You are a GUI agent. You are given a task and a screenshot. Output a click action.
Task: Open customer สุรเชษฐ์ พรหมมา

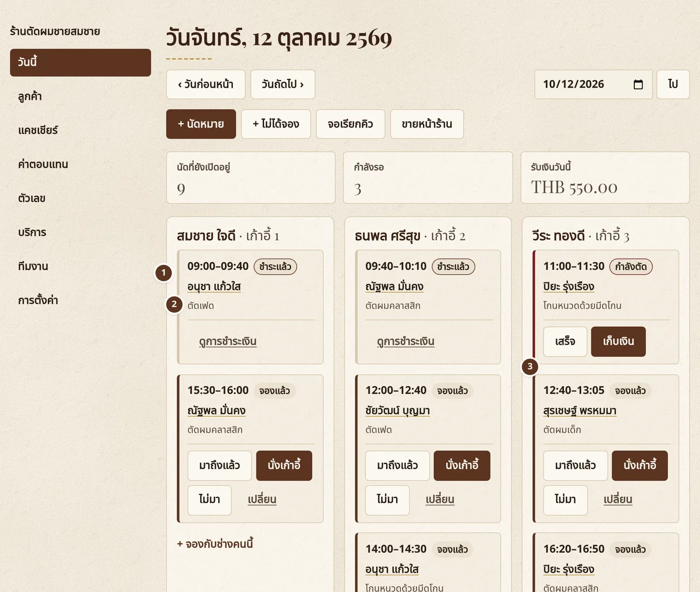(580, 411)
